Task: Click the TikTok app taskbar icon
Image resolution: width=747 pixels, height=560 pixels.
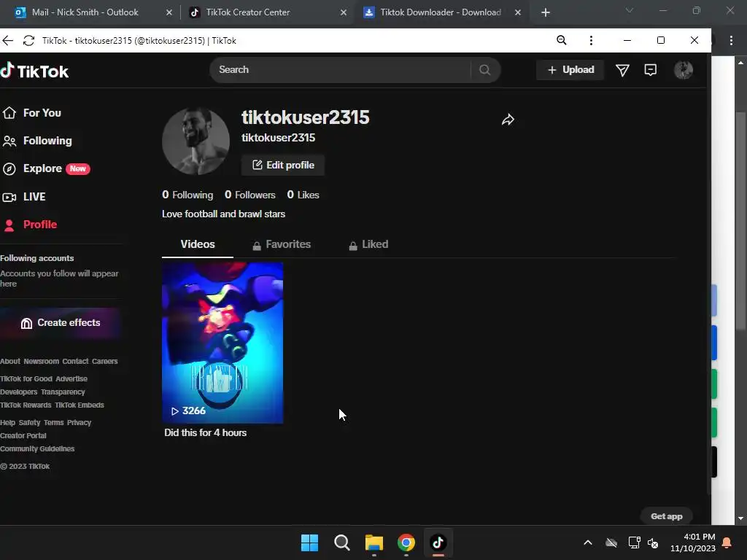Action: 438,542
